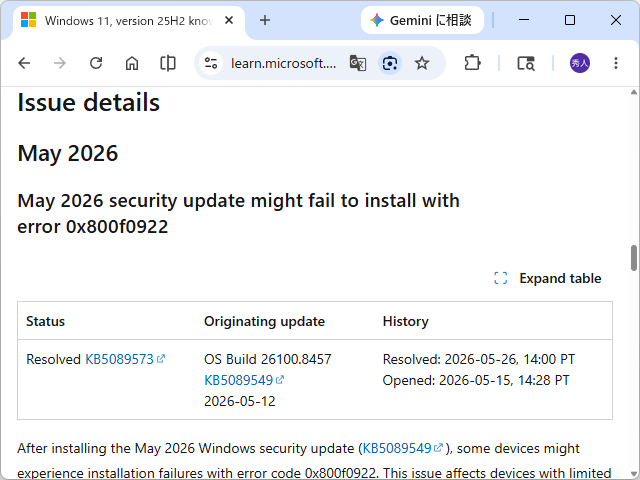Go back to the previous page
Viewport: 640px width, 480px height.
[x=24, y=63]
